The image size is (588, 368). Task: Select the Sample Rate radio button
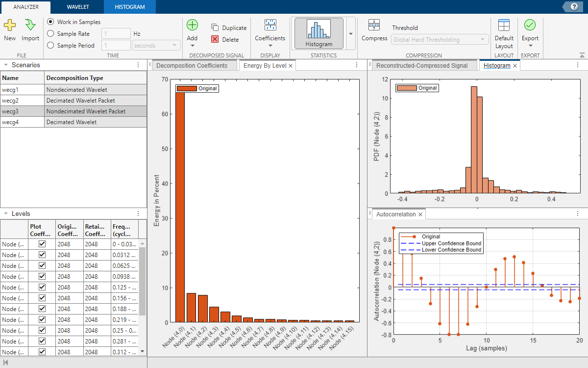[50, 34]
